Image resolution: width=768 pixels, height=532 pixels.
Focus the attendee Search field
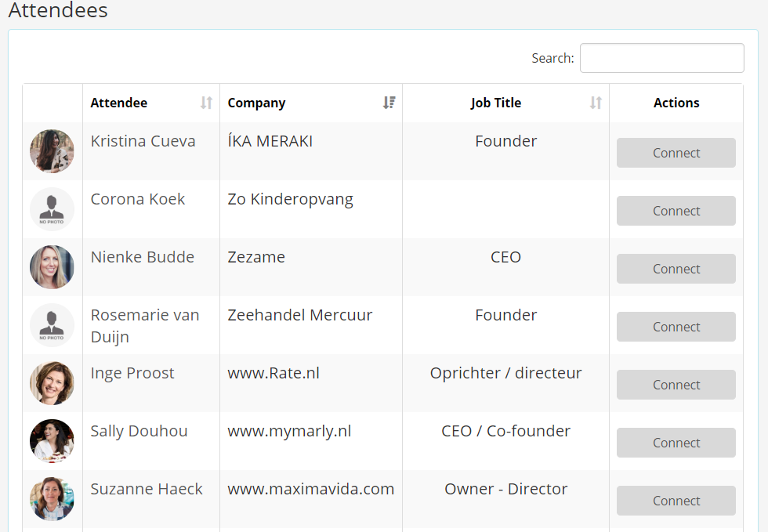pos(661,58)
